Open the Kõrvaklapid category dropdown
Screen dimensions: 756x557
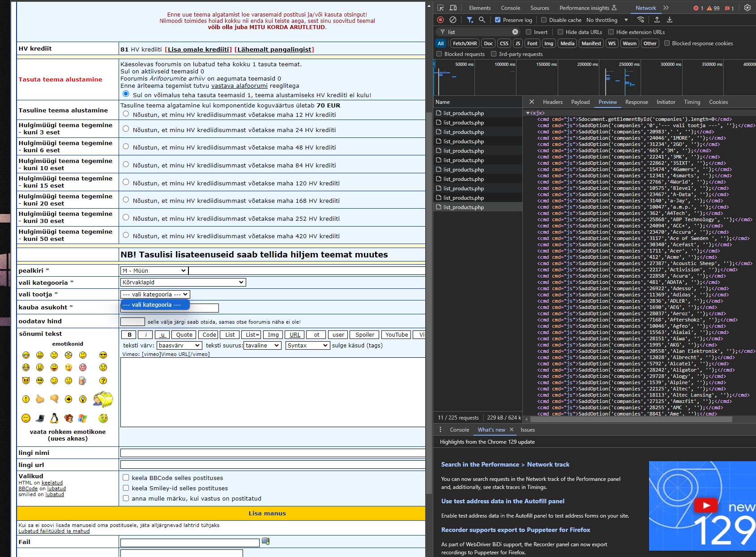coord(183,282)
